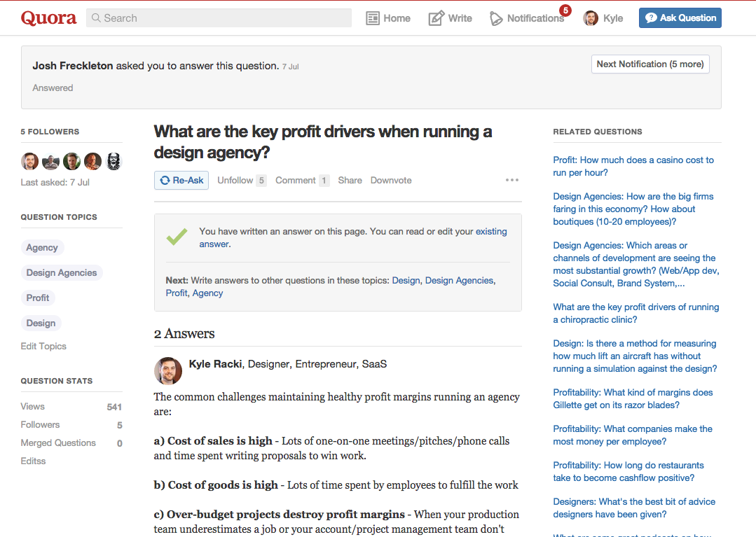Click the '2 Answers' heading
This screenshot has height=537, width=756.
[184, 333]
